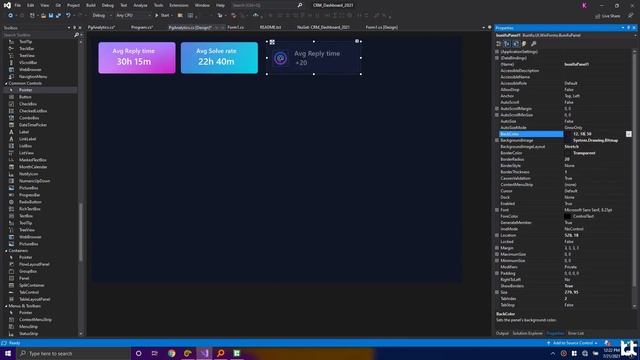
Task: Select the NumericUpDown control in Toolbox
Action: (x=35, y=181)
